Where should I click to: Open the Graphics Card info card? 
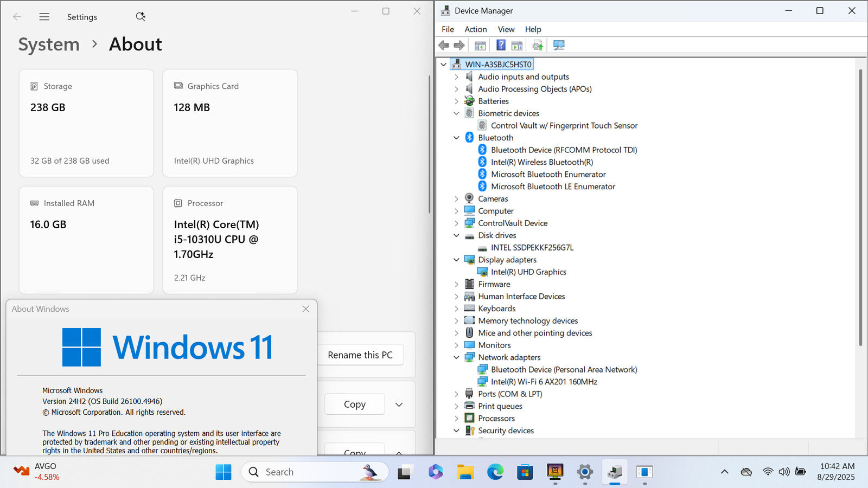pos(230,123)
